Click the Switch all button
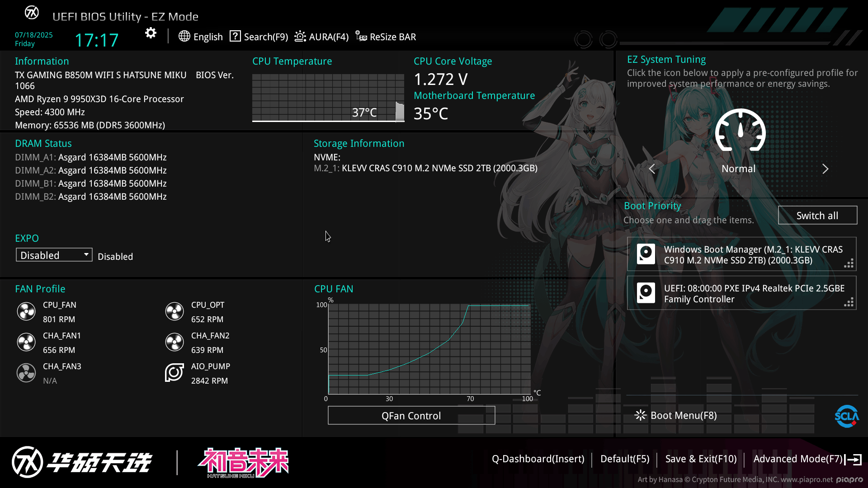 (817, 216)
